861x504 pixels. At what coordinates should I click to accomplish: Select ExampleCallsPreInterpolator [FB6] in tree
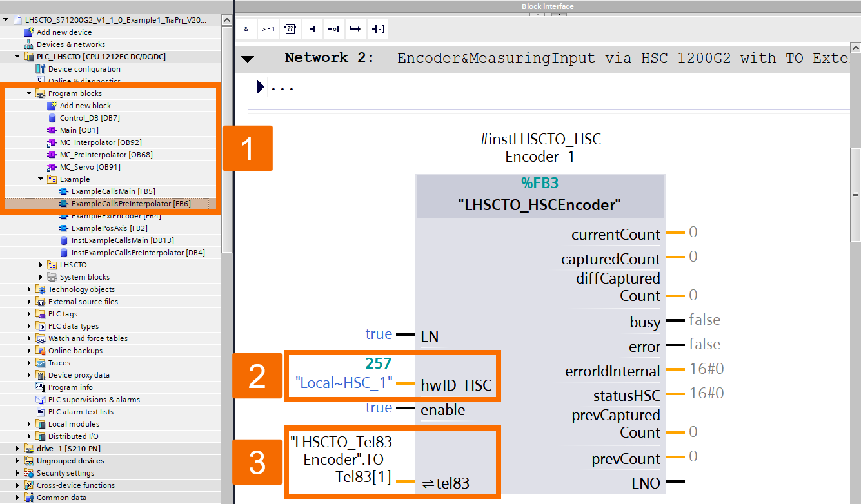click(x=131, y=204)
